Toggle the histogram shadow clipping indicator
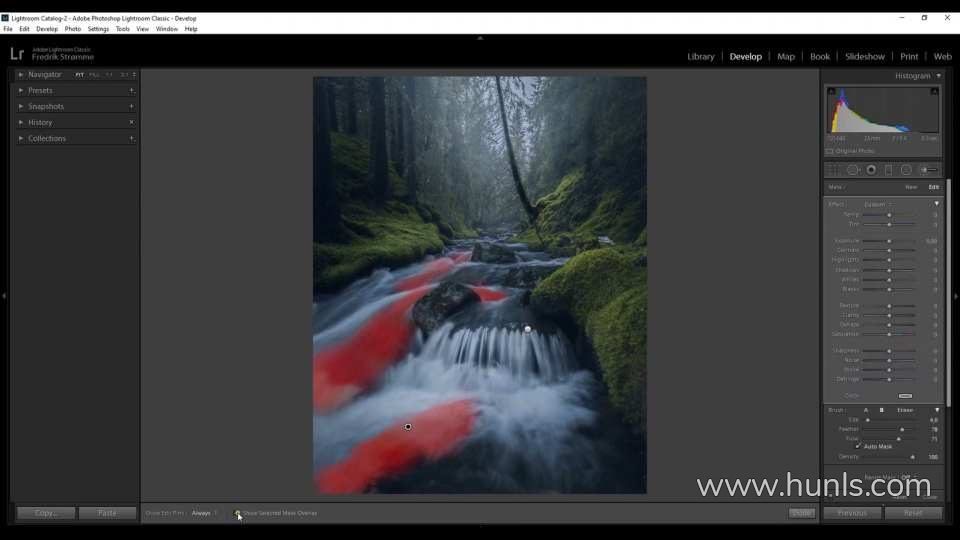Viewport: 960px width, 540px height. coord(831,91)
